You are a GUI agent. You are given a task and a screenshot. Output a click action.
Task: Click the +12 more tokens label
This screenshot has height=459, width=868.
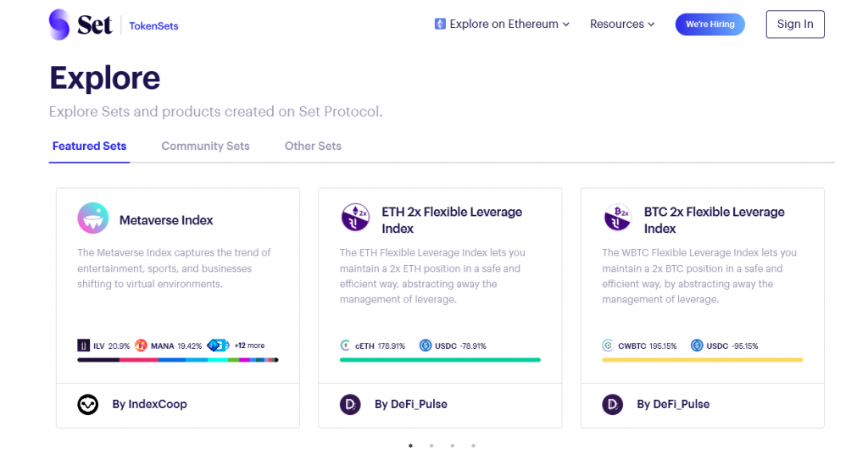(249, 346)
